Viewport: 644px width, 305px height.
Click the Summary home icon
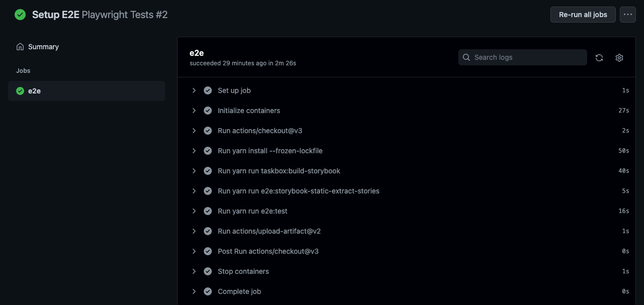point(20,47)
